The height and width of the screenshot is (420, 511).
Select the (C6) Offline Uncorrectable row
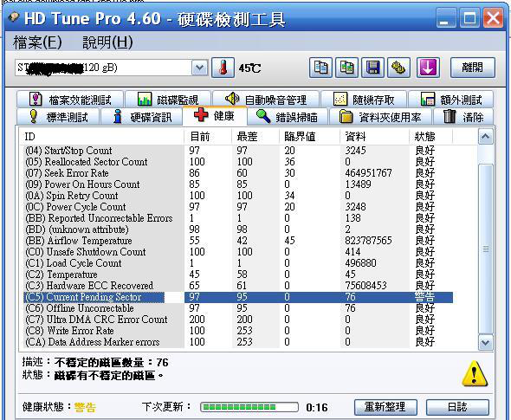click(x=238, y=308)
